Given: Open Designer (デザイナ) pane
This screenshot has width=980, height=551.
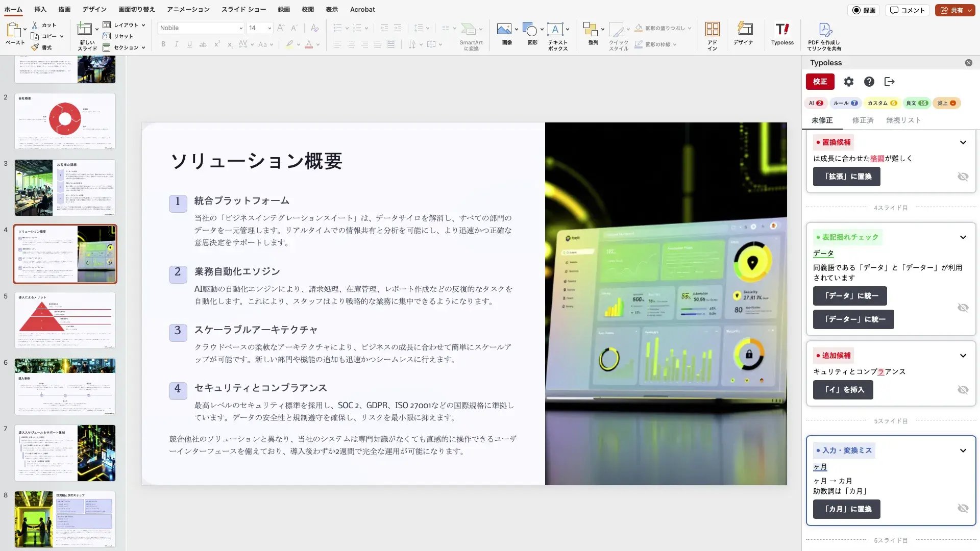Looking at the screenshot, I should coord(745,29).
